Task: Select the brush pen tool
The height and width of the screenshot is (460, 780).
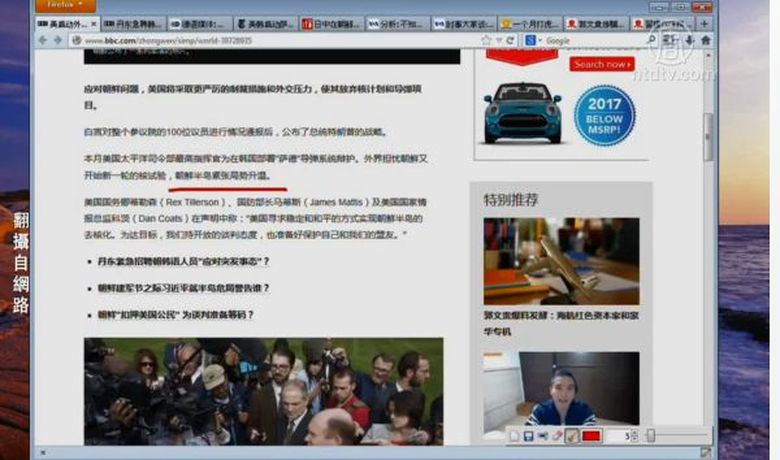Action: 572,436
